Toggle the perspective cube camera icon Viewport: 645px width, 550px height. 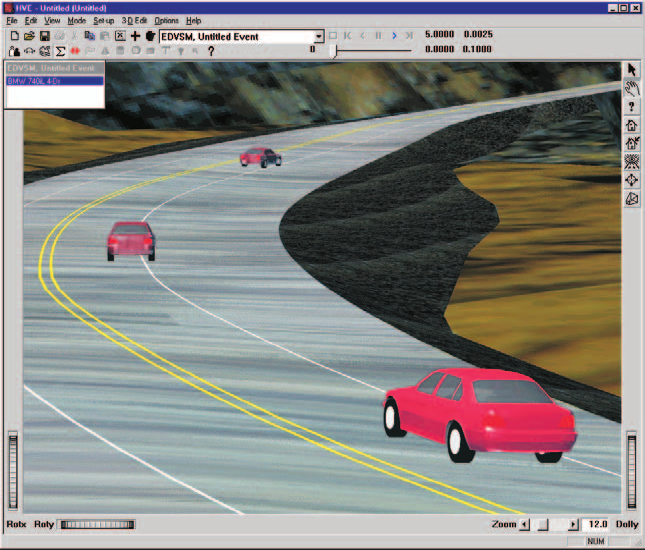click(x=632, y=199)
